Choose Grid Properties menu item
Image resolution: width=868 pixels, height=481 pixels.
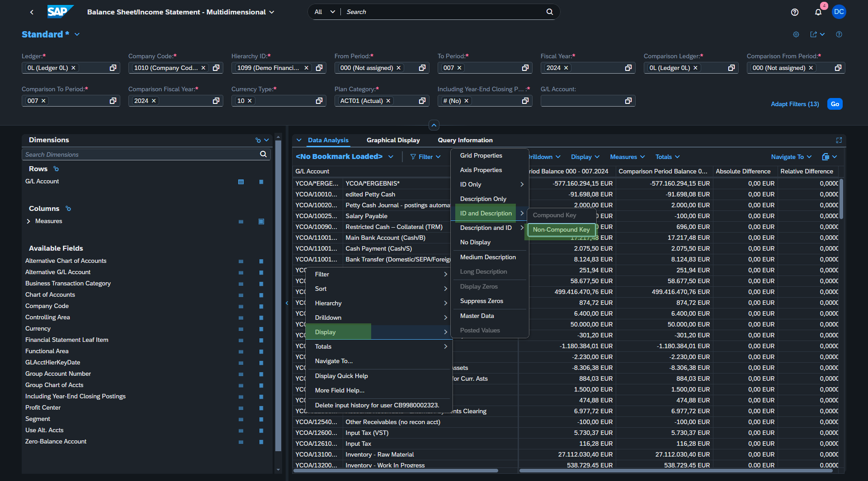[x=481, y=155]
